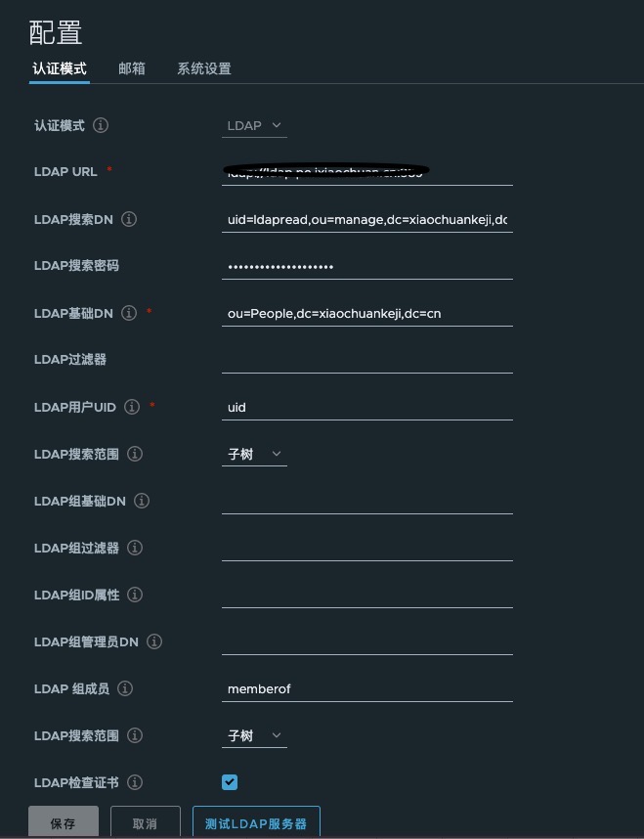Image resolution: width=644 pixels, height=839 pixels.
Task: Switch to the 邮箱 tab
Action: point(132,68)
